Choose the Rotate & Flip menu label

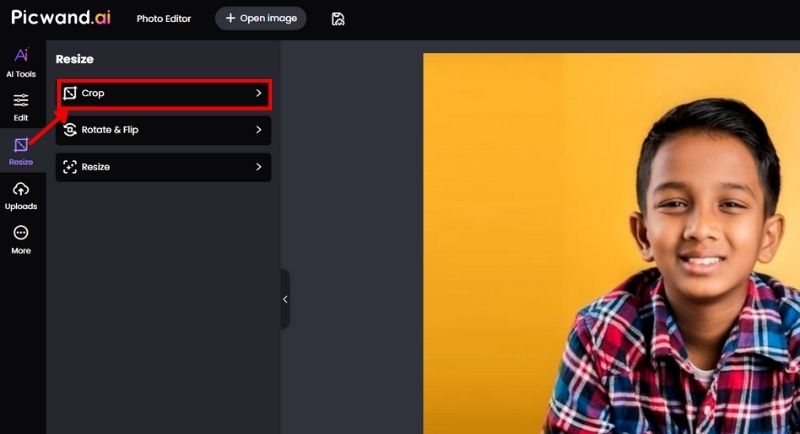point(110,130)
